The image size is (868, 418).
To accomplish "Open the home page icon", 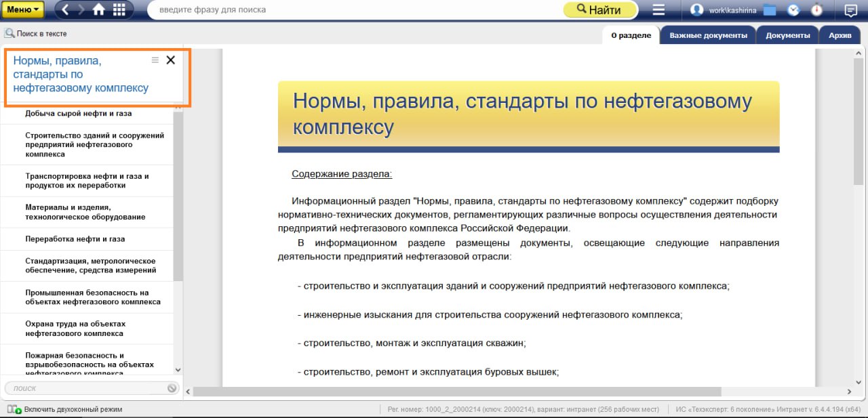I will pyautogui.click(x=99, y=9).
